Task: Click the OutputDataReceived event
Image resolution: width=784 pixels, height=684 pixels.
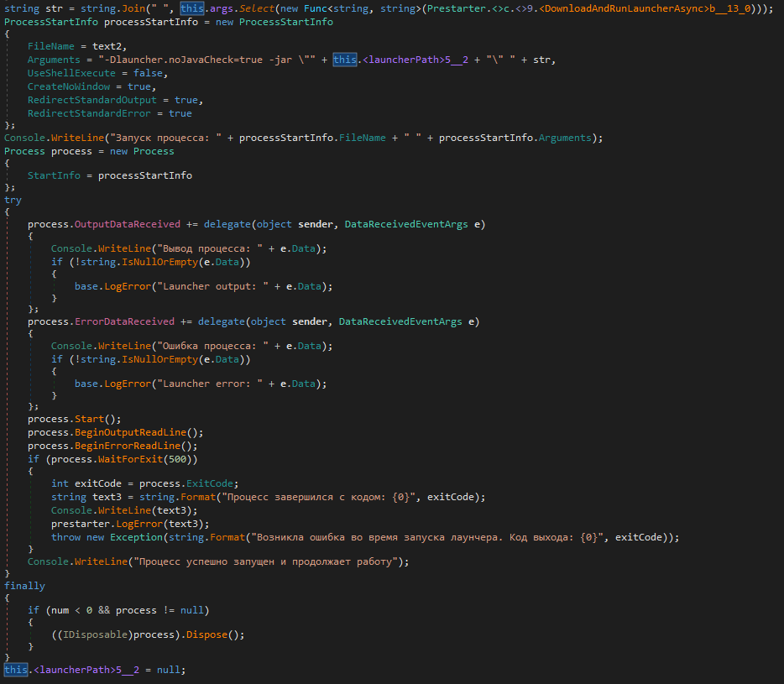Action: coord(128,224)
